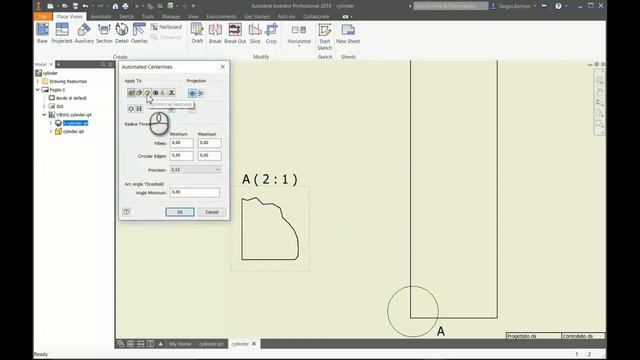Select the Projected view tool
This screenshot has height=360, width=640.
coord(62,33)
